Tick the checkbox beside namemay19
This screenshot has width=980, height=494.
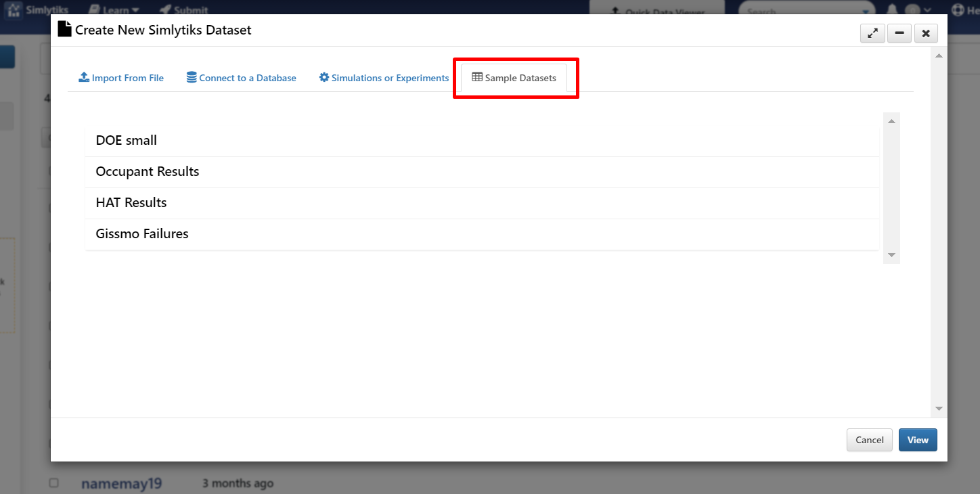click(x=54, y=483)
